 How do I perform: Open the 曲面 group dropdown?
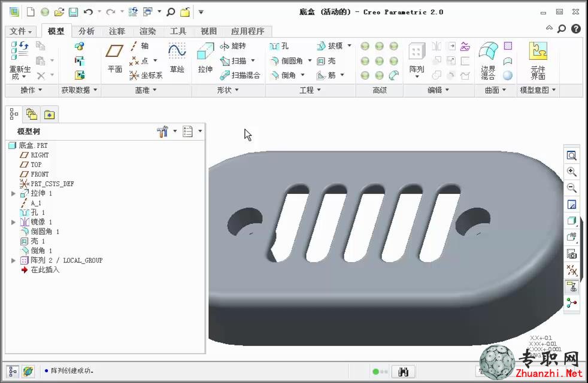pos(495,90)
